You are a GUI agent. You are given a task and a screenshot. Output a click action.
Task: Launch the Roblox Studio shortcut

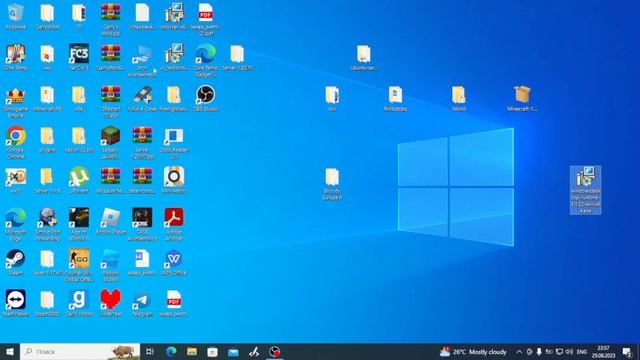(111, 265)
